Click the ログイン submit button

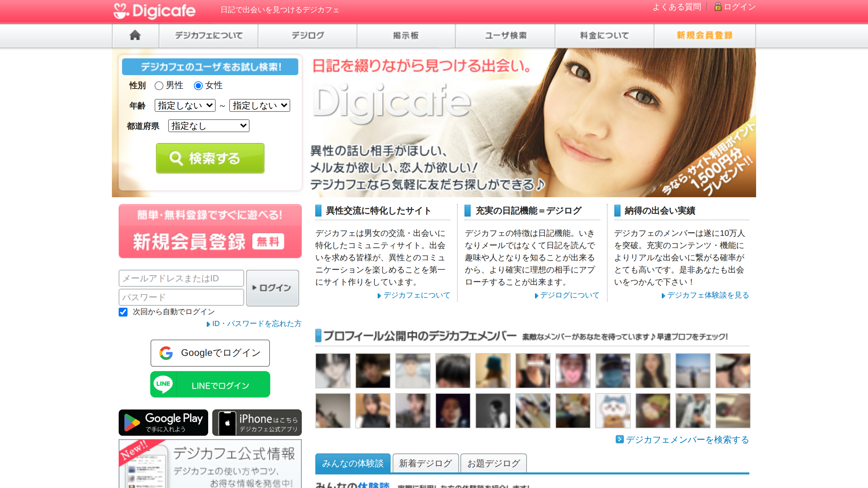[x=273, y=288]
